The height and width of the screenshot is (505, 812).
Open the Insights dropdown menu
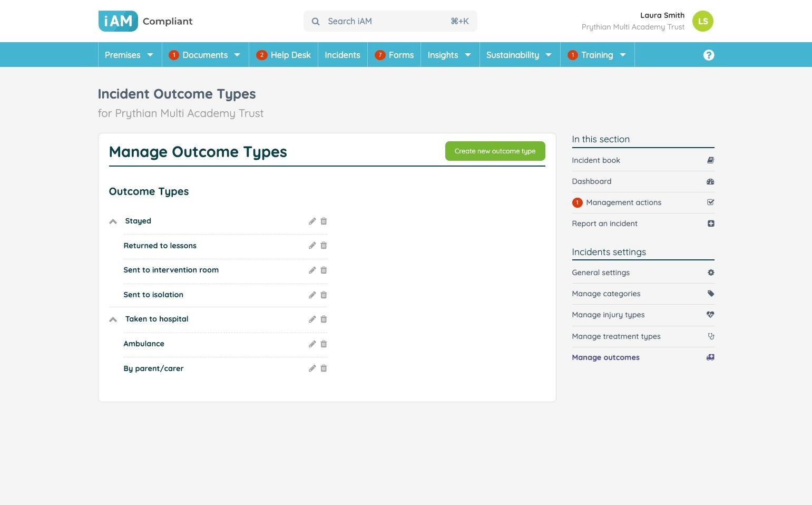coord(450,55)
